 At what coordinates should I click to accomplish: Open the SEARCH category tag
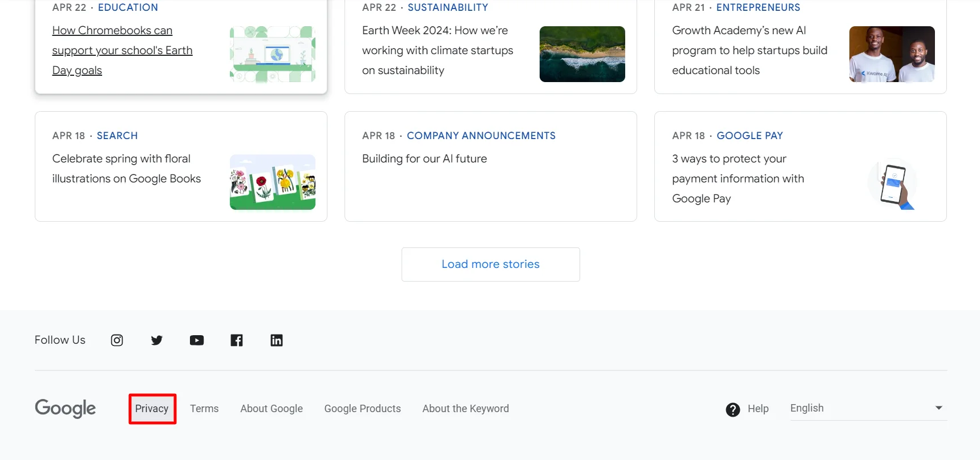[x=117, y=136]
